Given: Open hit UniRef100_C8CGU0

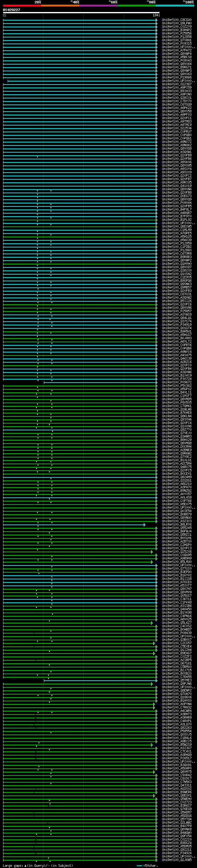Looking at the screenshot, I should pyautogui.click(x=176, y=20).
